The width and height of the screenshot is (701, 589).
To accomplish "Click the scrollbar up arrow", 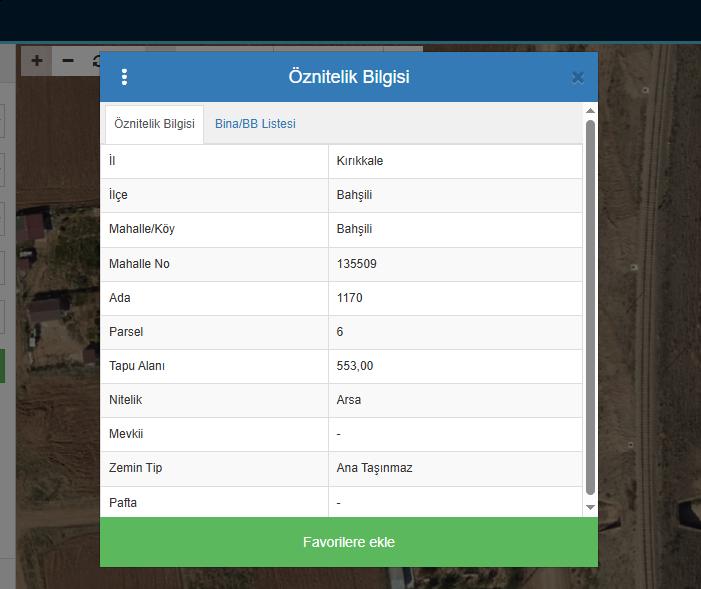I will (x=590, y=111).
